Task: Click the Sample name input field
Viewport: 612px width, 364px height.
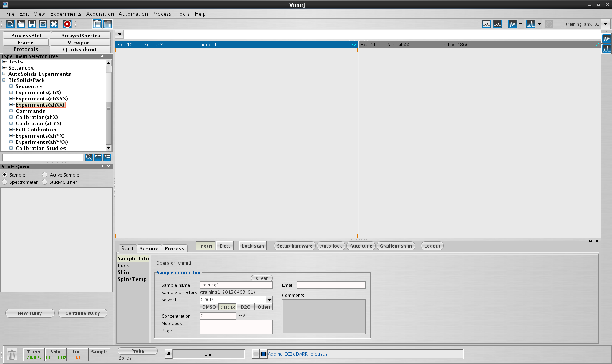Action: [x=236, y=285]
